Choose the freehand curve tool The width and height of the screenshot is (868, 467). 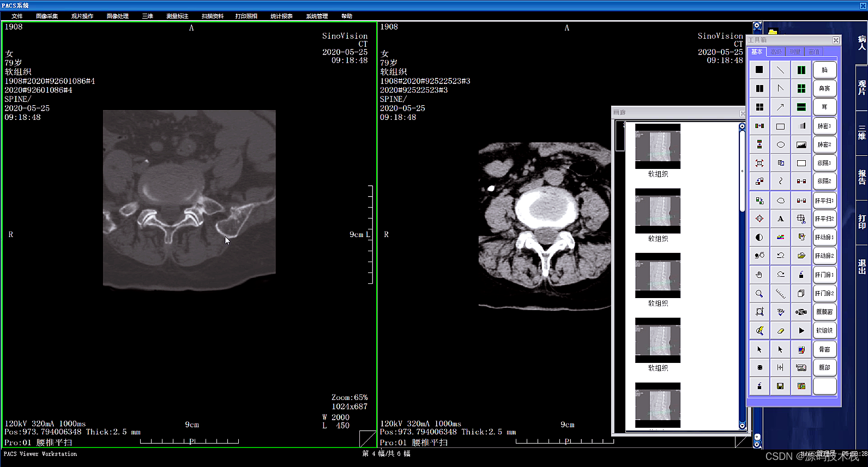[780, 181]
